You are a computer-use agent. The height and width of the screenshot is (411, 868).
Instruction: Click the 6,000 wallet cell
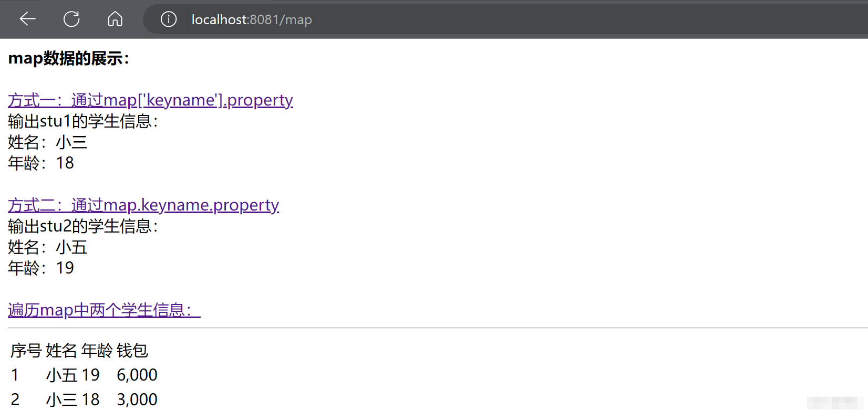[x=137, y=375]
